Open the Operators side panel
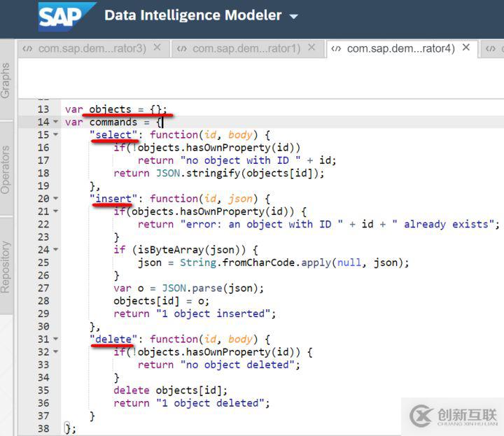Screen dimensions: 504x436 [x=6, y=169]
